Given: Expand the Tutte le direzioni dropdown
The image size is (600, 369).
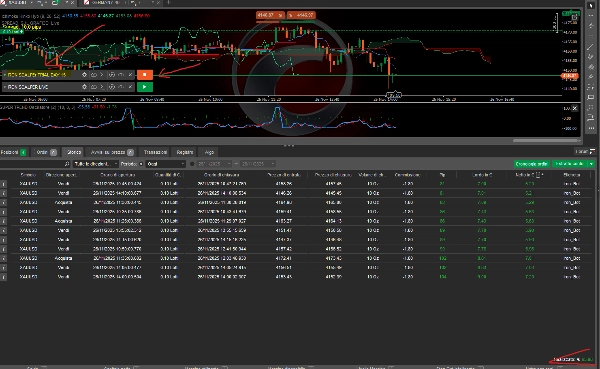Looking at the screenshot, I should (96, 164).
